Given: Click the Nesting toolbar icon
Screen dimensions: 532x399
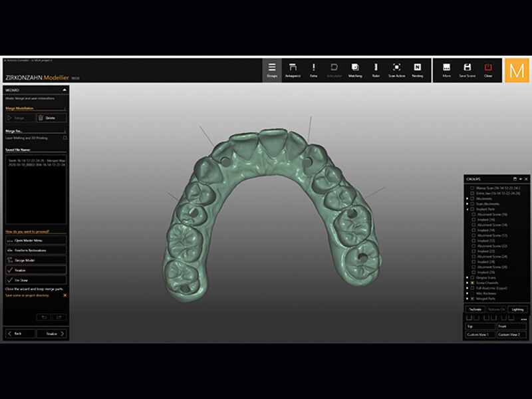Looking at the screenshot, I should [x=418, y=70].
